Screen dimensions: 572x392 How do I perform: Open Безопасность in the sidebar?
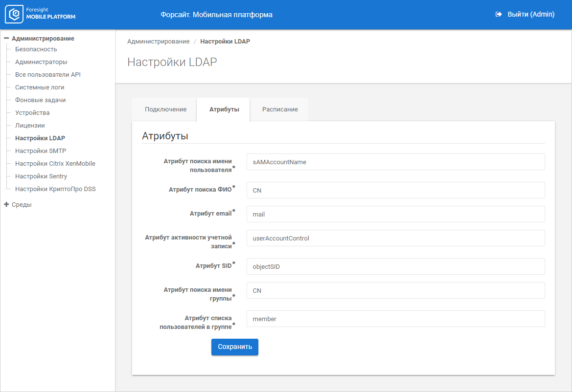pyautogui.click(x=36, y=49)
